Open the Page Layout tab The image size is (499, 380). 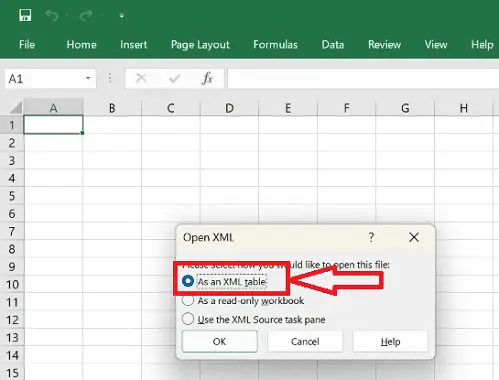(x=200, y=45)
